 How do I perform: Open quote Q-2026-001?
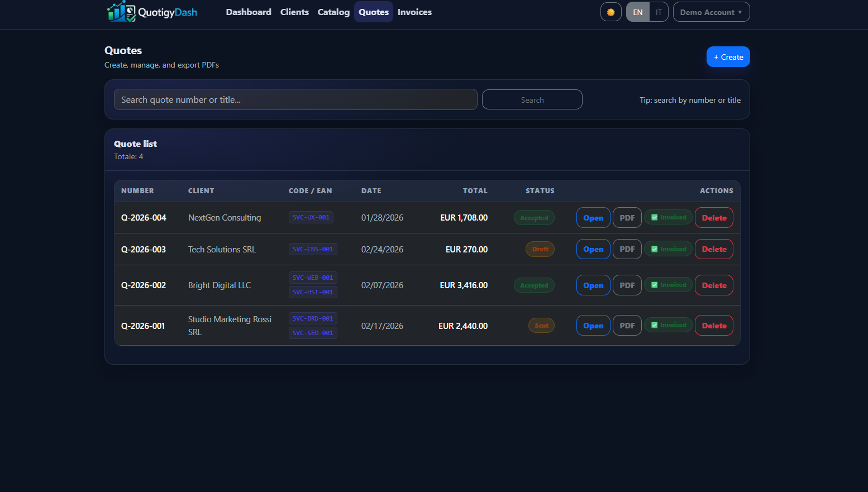[x=593, y=326]
